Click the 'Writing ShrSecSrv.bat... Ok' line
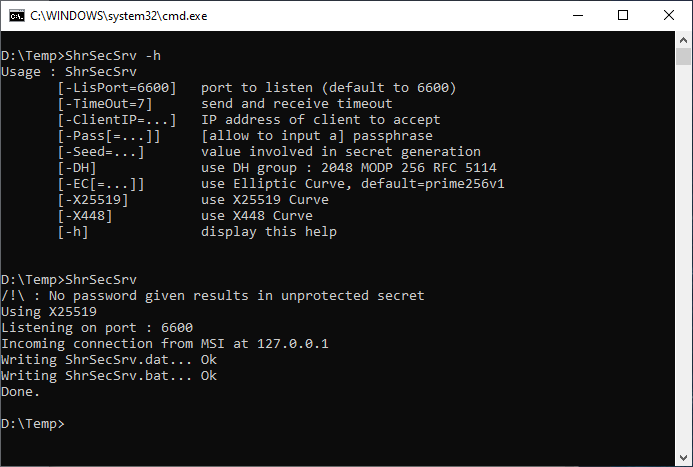 click(x=109, y=376)
